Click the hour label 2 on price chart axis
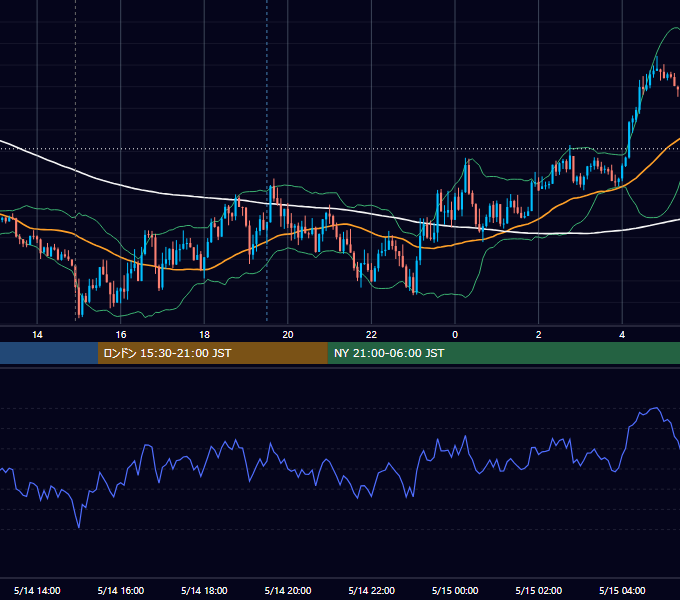Image resolution: width=680 pixels, height=600 pixels. coord(539,335)
